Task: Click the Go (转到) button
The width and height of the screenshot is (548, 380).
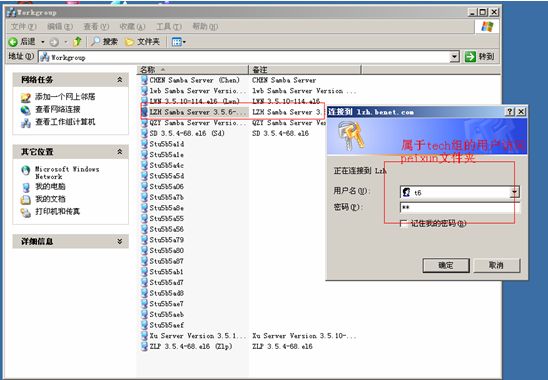Action: click(480, 57)
